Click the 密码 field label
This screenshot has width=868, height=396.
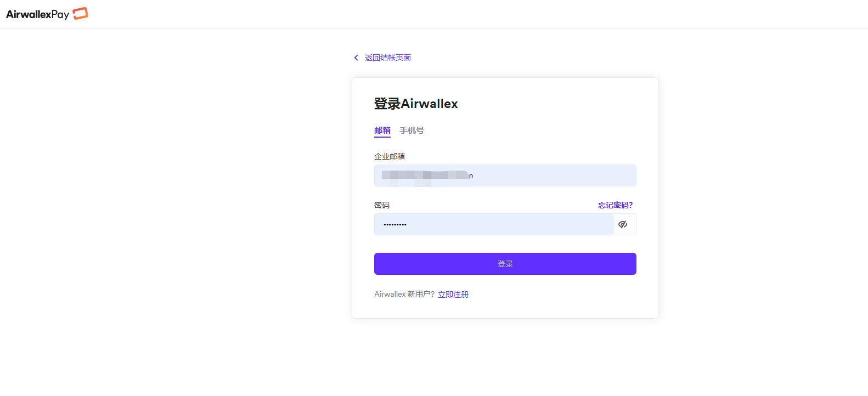click(382, 205)
